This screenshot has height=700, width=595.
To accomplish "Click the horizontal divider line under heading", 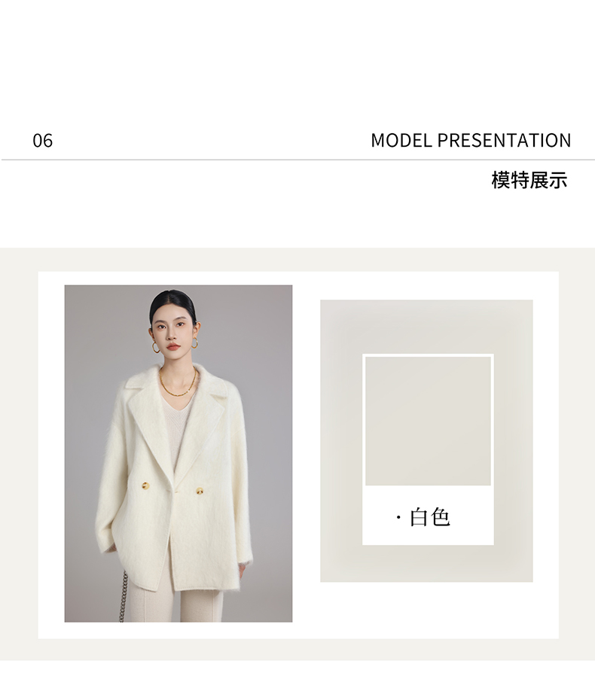I will (297, 160).
